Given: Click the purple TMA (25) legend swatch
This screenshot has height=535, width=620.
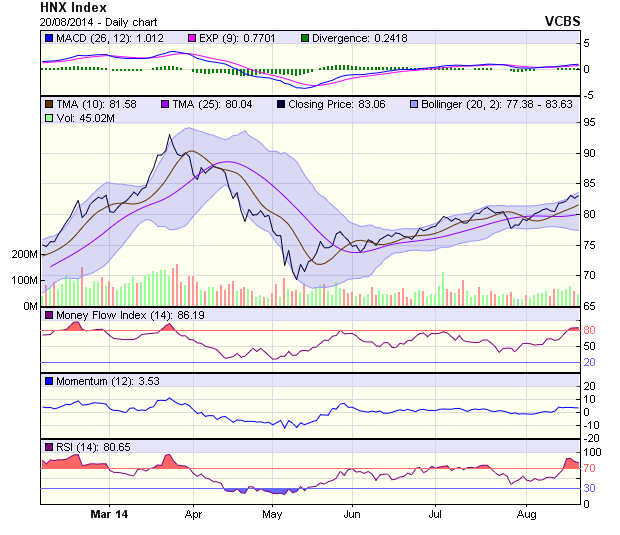Looking at the screenshot, I should [165, 104].
